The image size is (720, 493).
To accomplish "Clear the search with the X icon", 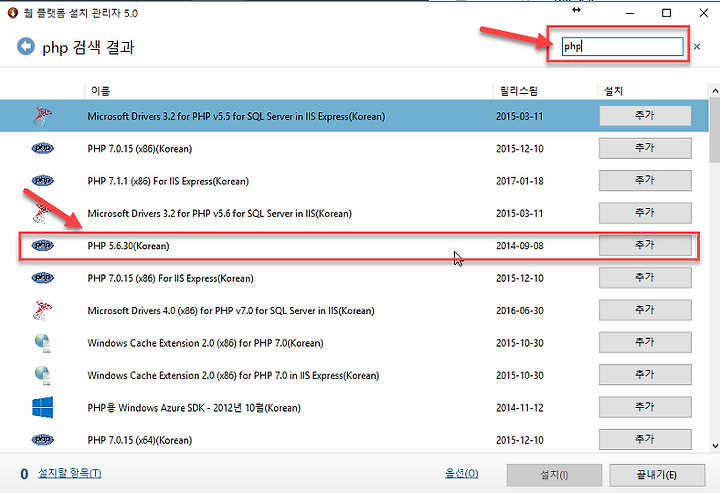I will [697, 46].
